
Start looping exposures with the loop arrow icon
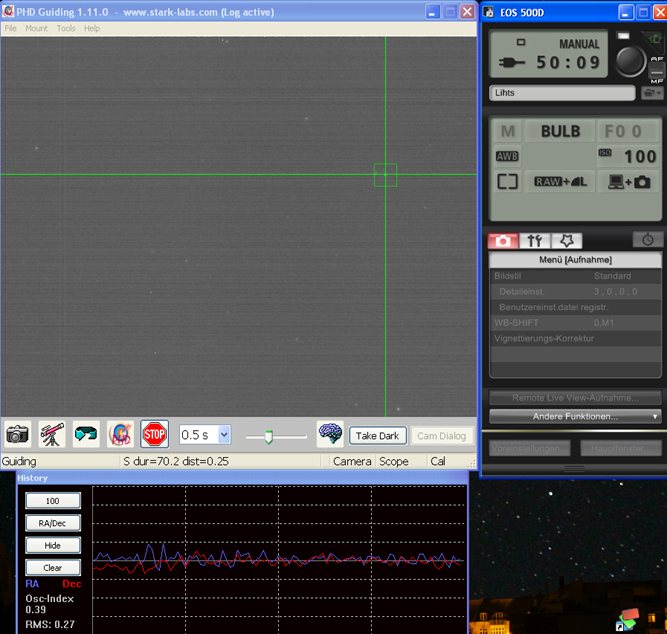(x=86, y=434)
